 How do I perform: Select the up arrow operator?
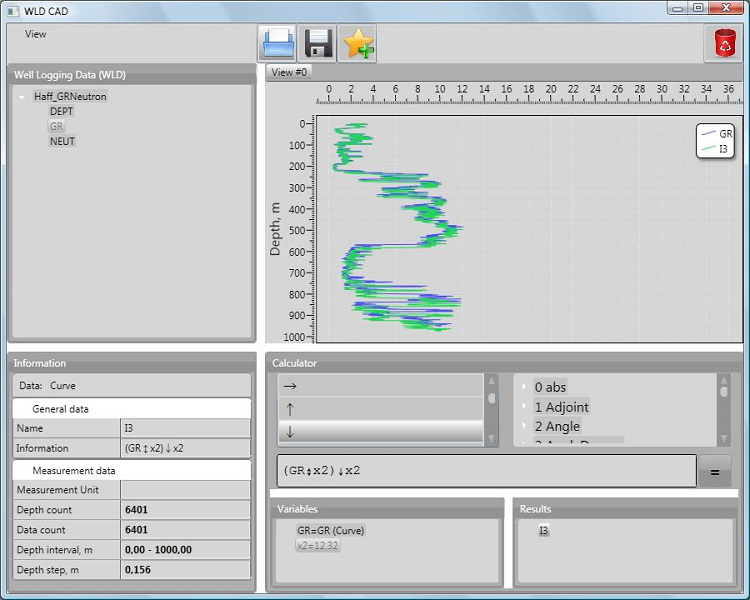pyautogui.click(x=380, y=409)
